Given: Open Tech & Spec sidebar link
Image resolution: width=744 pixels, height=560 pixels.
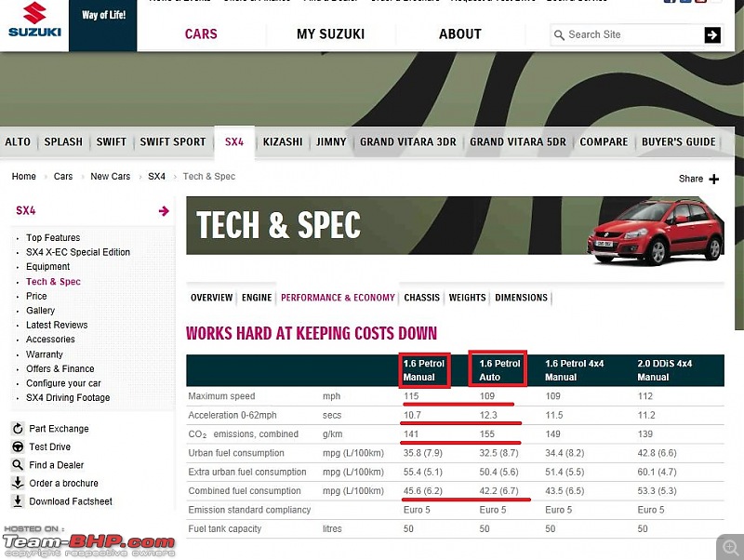Looking at the screenshot, I should [53, 282].
